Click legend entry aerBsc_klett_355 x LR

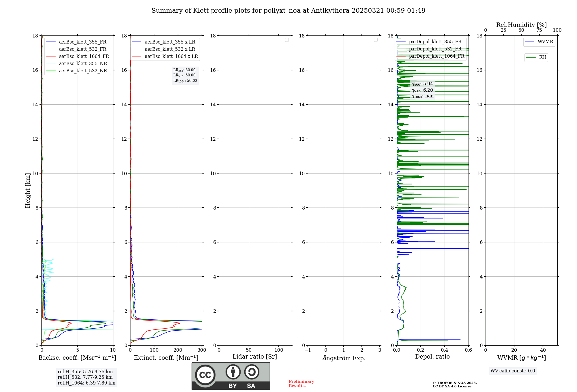pos(164,42)
